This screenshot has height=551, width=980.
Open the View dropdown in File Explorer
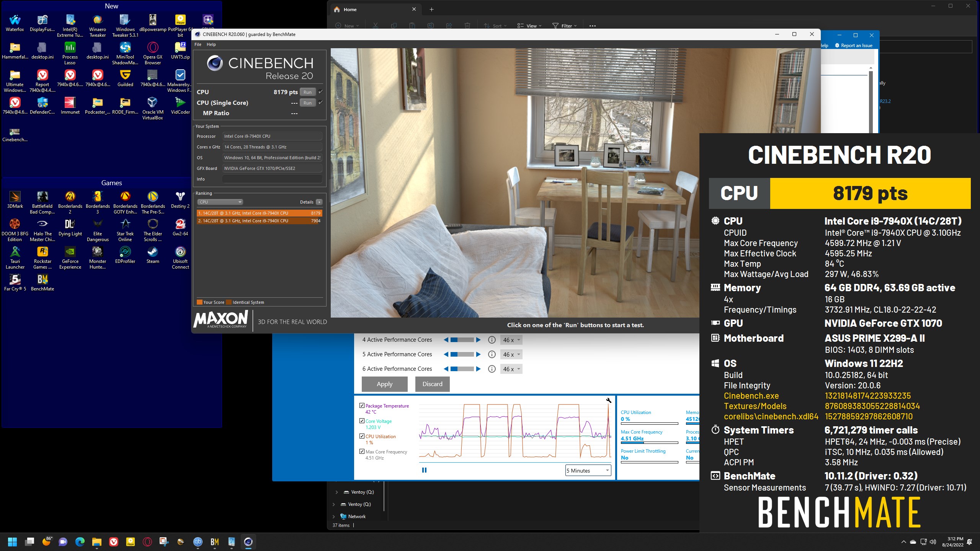pos(529,26)
